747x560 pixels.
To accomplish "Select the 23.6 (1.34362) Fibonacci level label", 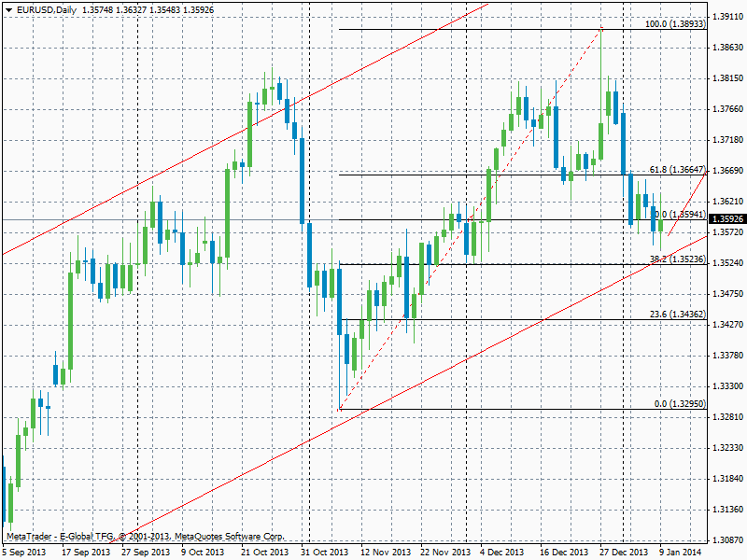I will (678, 314).
